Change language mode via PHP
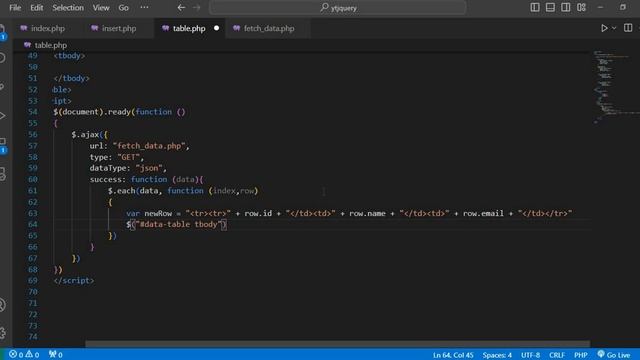The height and width of the screenshot is (360, 640). pos(580,355)
